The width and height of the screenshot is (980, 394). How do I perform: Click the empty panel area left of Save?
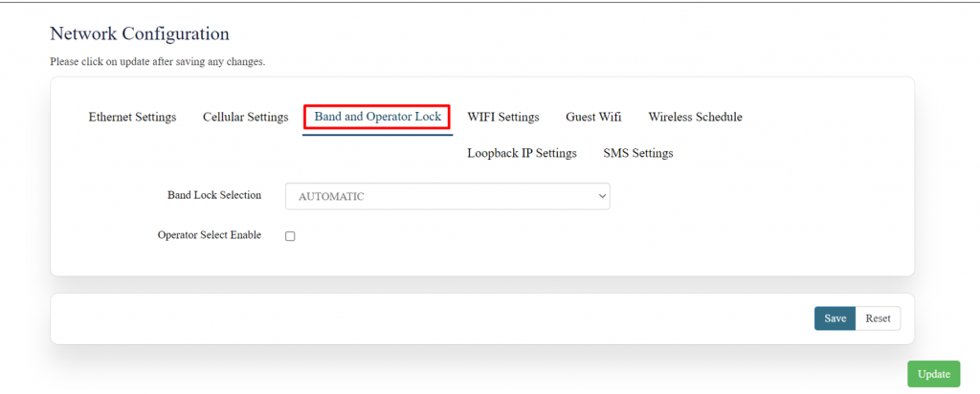[x=431, y=318]
